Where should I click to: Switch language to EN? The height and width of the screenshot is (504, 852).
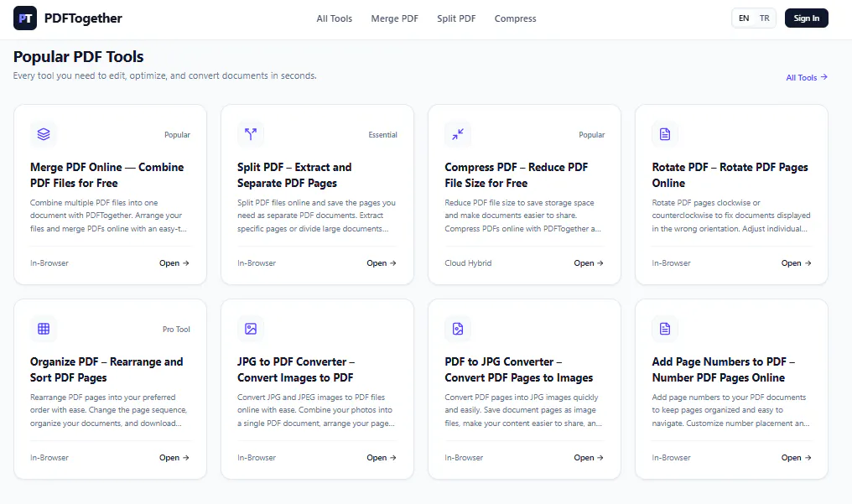point(744,18)
